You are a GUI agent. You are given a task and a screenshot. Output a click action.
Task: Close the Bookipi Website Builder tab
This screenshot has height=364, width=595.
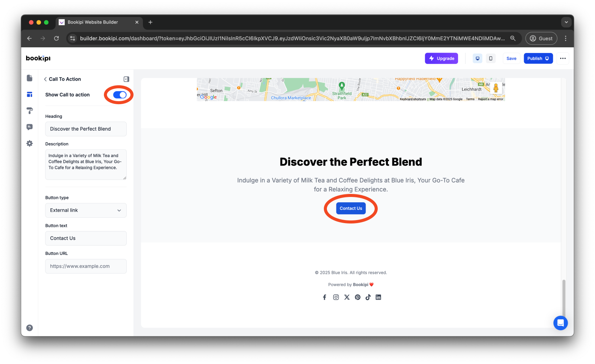click(x=137, y=22)
